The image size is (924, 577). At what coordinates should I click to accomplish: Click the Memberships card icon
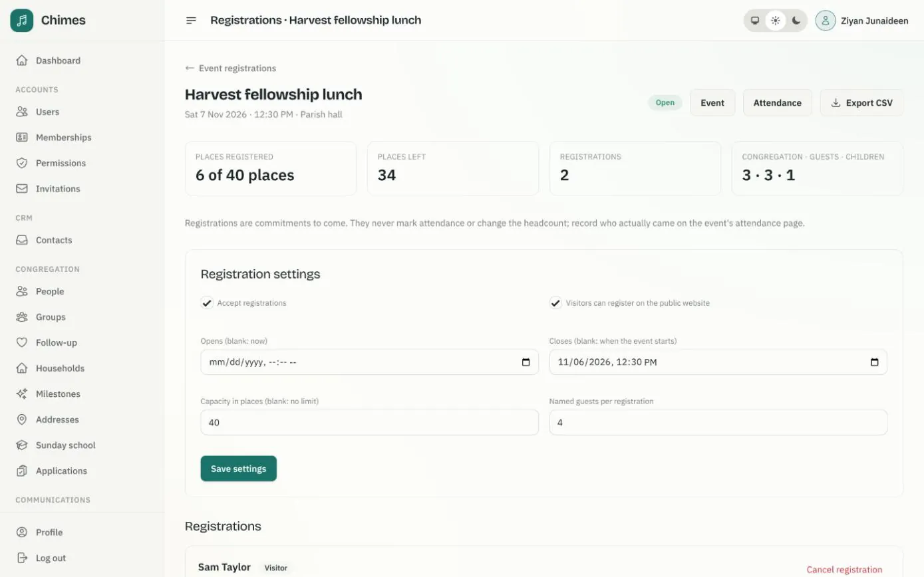(x=22, y=138)
